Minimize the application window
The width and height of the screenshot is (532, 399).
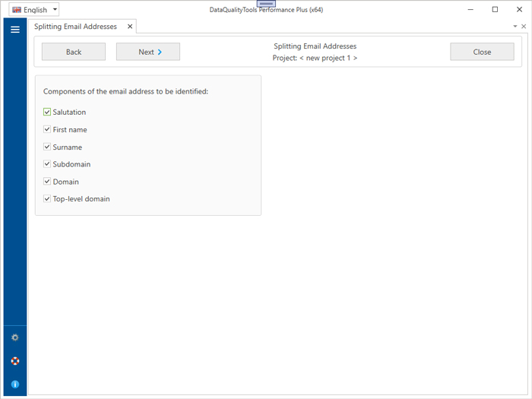point(470,9)
